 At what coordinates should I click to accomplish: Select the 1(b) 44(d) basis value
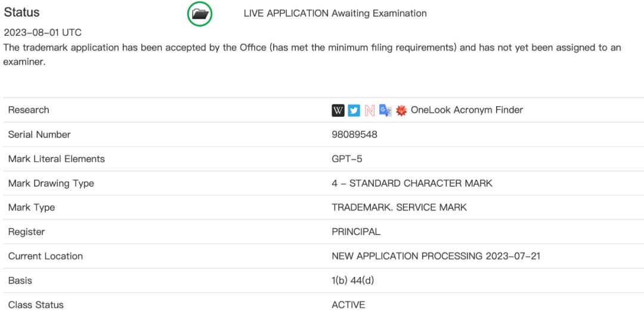353,280
